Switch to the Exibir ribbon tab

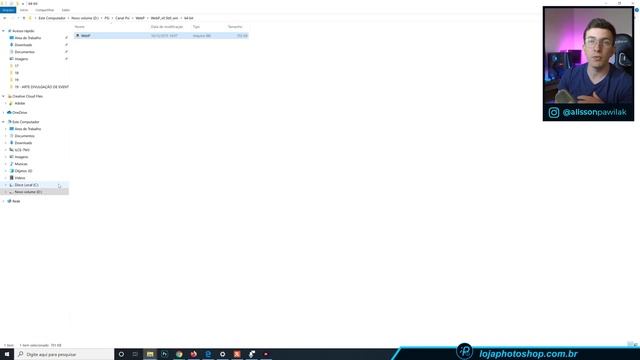pyautogui.click(x=66, y=10)
